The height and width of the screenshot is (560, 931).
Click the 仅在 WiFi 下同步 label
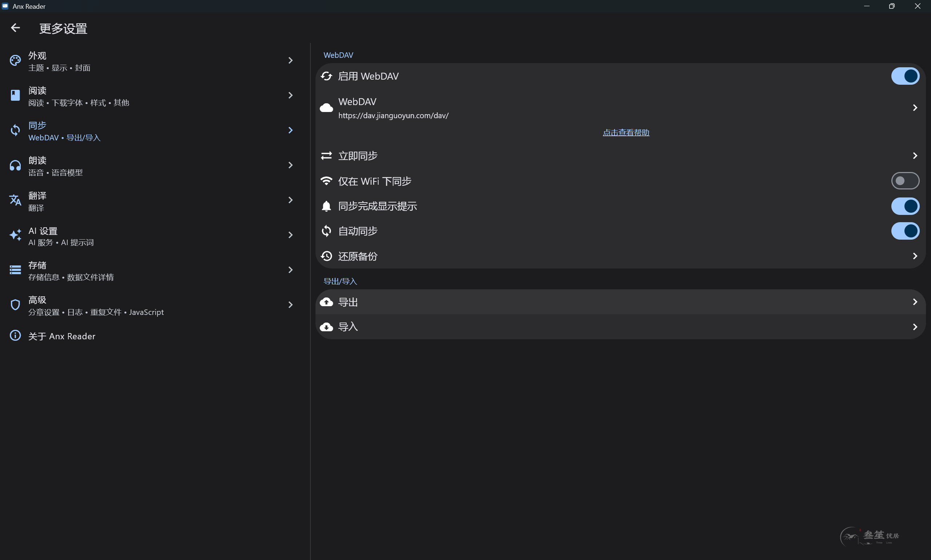coord(375,181)
